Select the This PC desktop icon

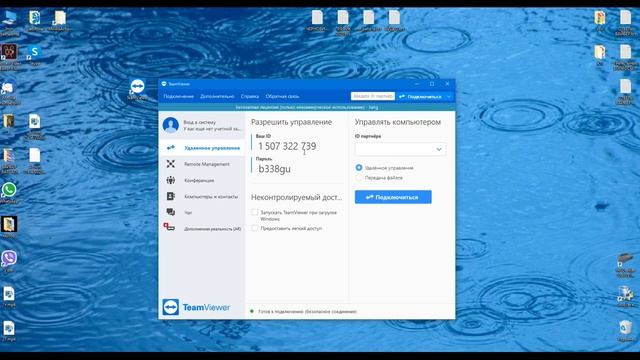tap(9, 22)
